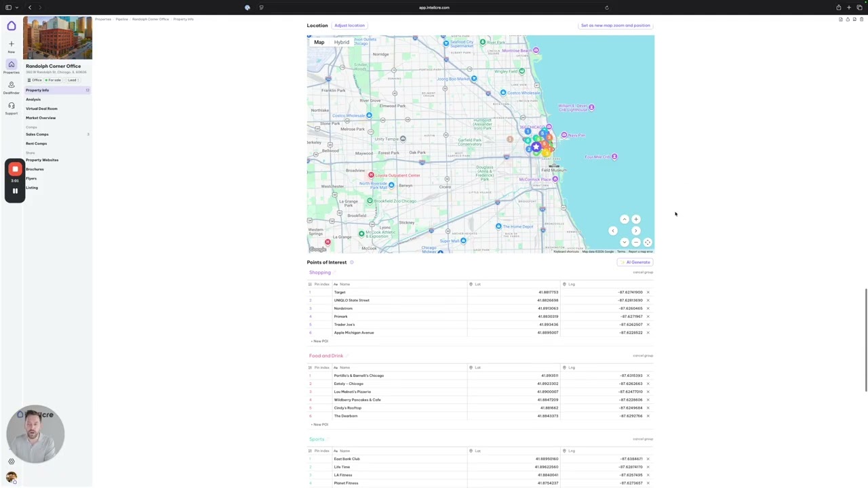Click the Intellcre home logo icon

coord(12,26)
